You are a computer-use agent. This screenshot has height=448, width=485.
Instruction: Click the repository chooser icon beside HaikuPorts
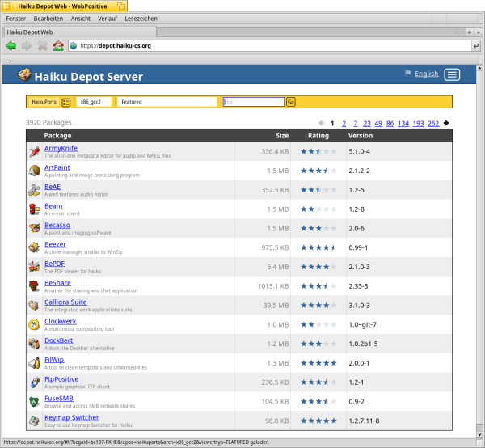pyautogui.click(x=66, y=102)
